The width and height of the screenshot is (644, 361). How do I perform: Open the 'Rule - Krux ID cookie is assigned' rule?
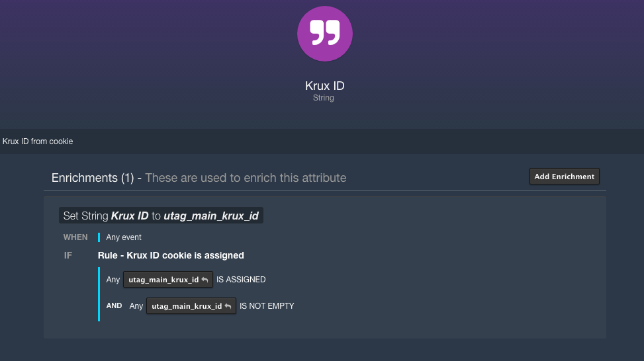click(x=171, y=255)
